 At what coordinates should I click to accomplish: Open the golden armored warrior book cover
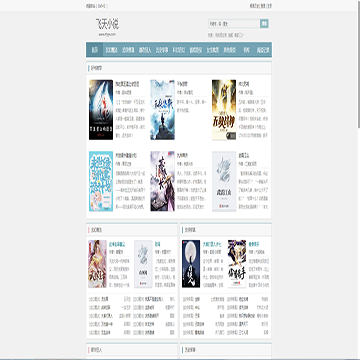click(224, 110)
